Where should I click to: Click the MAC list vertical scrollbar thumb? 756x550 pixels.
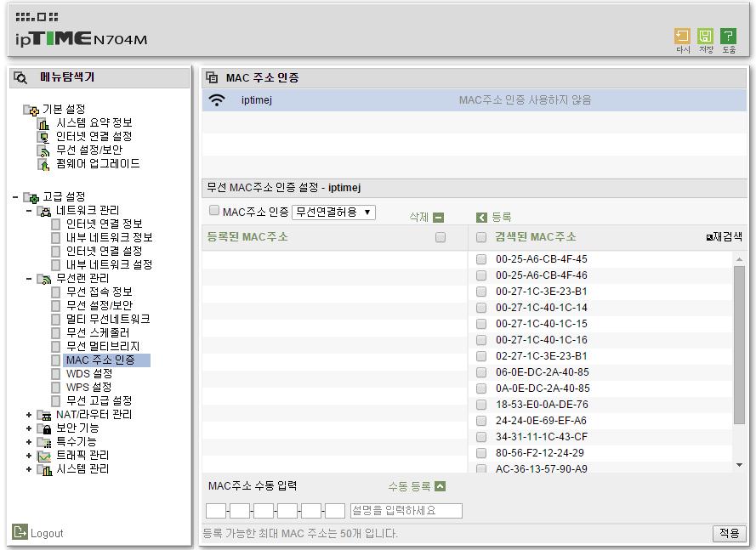coord(739,344)
